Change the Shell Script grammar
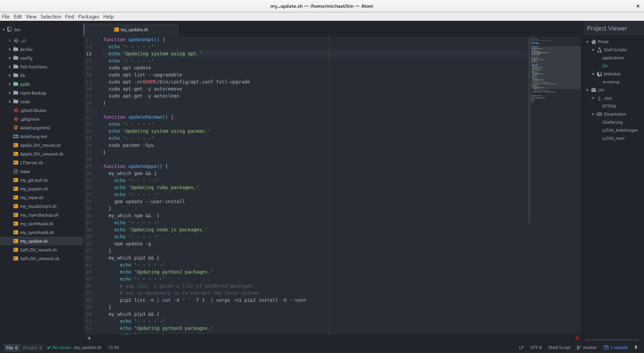Viewport: 644px width, 353px height. tap(559, 348)
